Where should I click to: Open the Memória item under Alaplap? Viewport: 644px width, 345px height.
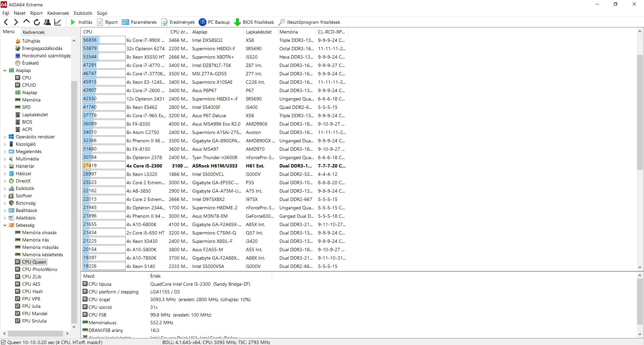pyautogui.click(x=28, y=100)
